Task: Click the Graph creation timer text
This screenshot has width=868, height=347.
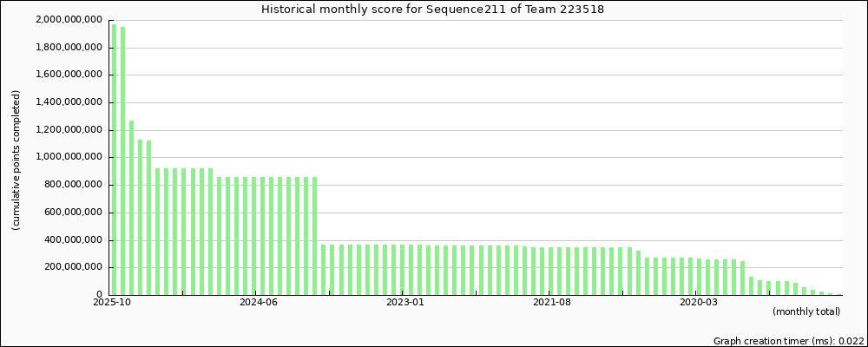Action: [x=788, y=341]
